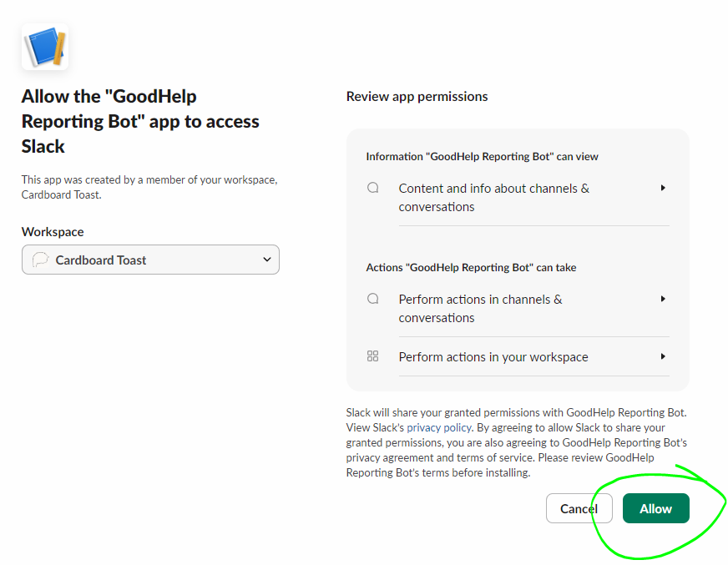The height and width of the screenshot is (565, 728).
Task: Click the Perform actions in channels row
Action: (x=480, y=308)
